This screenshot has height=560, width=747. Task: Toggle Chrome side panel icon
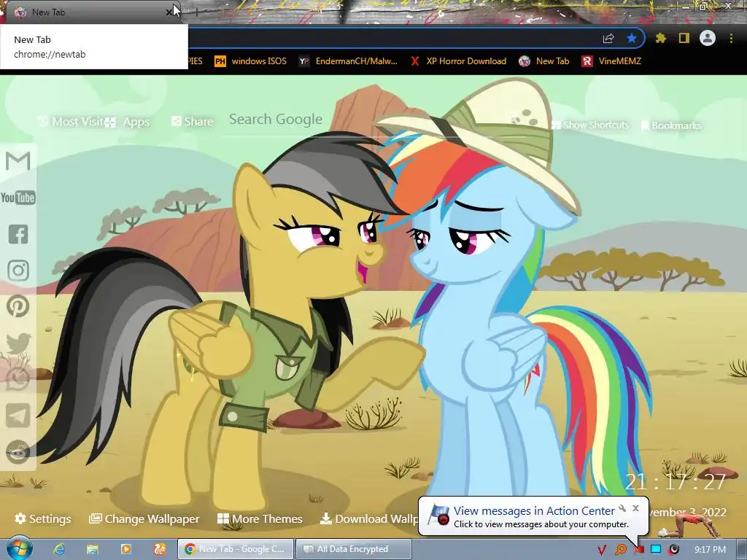[684, 38]
